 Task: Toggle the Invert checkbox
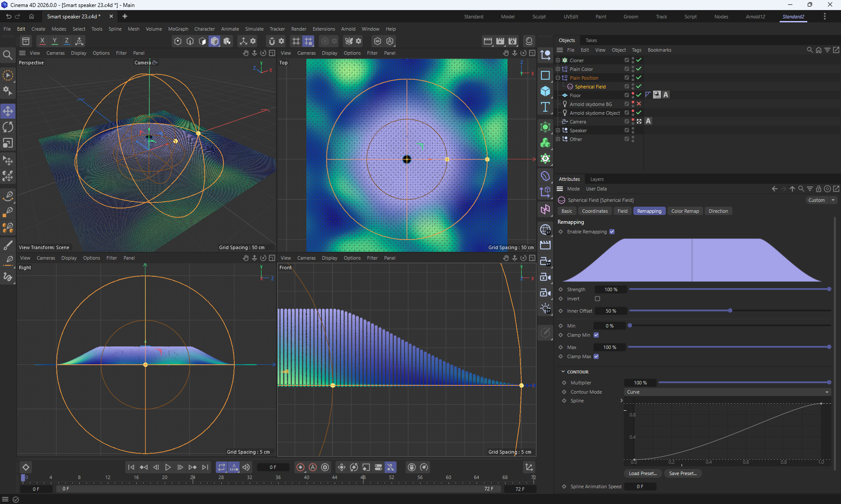tap(597, 299)
